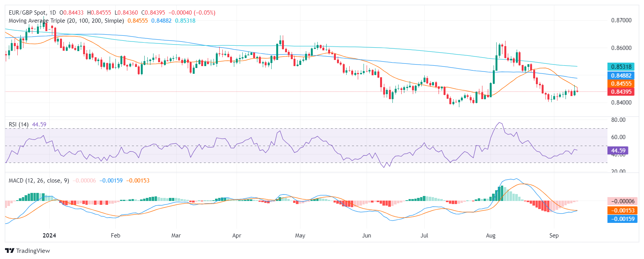Click the orange 0.84555 moving average legend value
Image resolution: width=644 pixels, height=259 pixels.
(138, 21)
